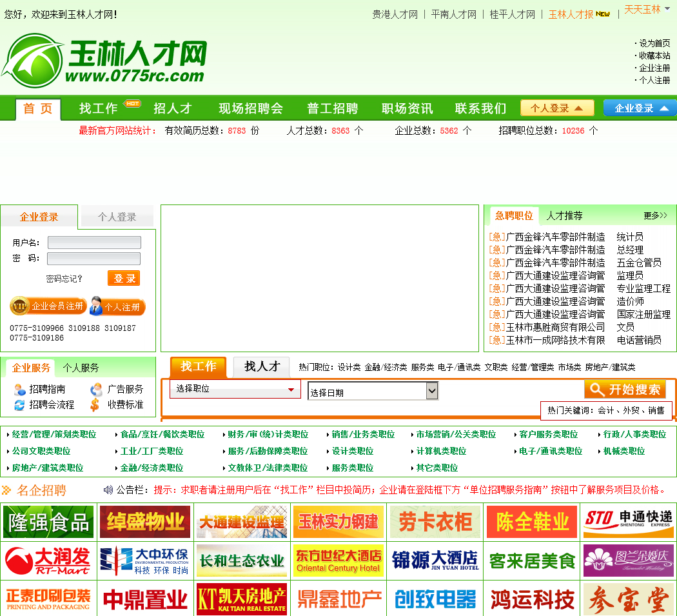Open 广告服务 icon link
The image size is (677, 616).
click(96, 390)
